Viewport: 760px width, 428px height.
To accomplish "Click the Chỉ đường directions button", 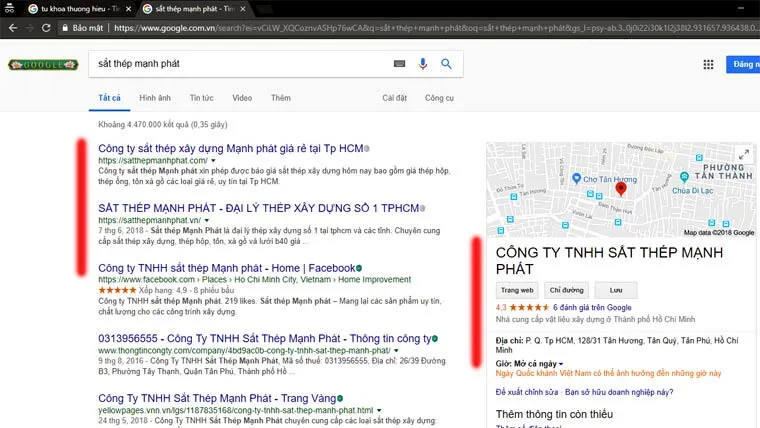I will coord(567,290).
